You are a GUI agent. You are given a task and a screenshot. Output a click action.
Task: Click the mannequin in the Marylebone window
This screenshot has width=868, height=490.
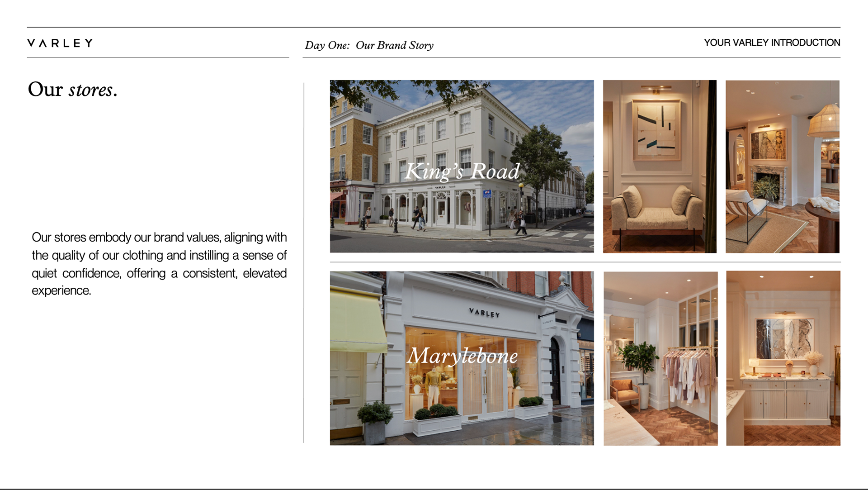[433, 382]
